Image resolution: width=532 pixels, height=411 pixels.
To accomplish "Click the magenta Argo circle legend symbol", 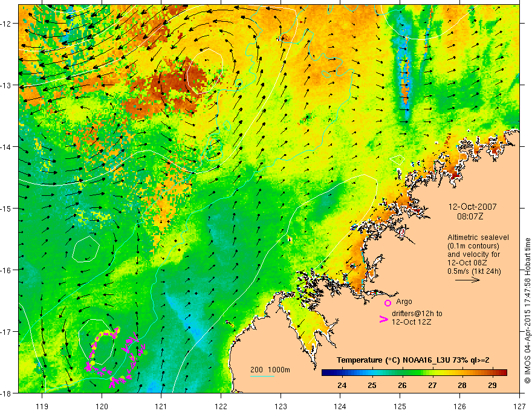I will (388, 303).
